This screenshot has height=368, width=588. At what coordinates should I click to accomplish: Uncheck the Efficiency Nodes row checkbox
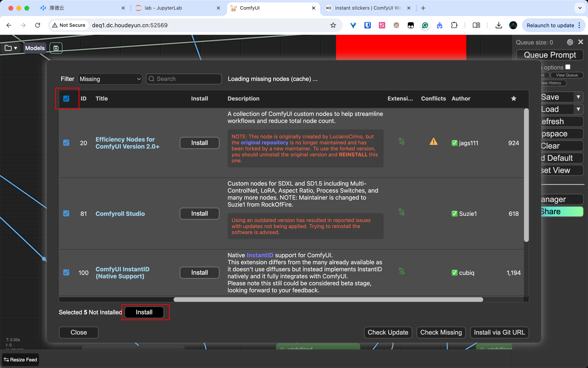coord(66,143)
